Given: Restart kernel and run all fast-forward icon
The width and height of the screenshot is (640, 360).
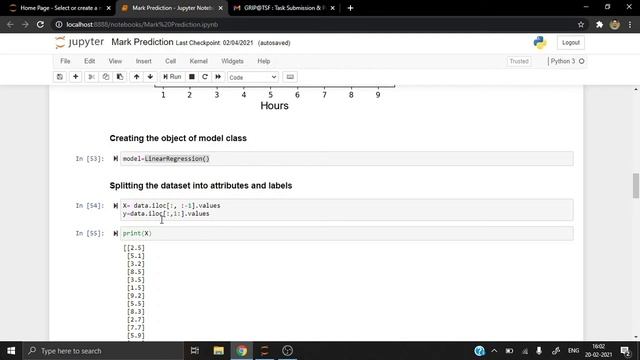Looking at the screenshot, I should [218, 77].
